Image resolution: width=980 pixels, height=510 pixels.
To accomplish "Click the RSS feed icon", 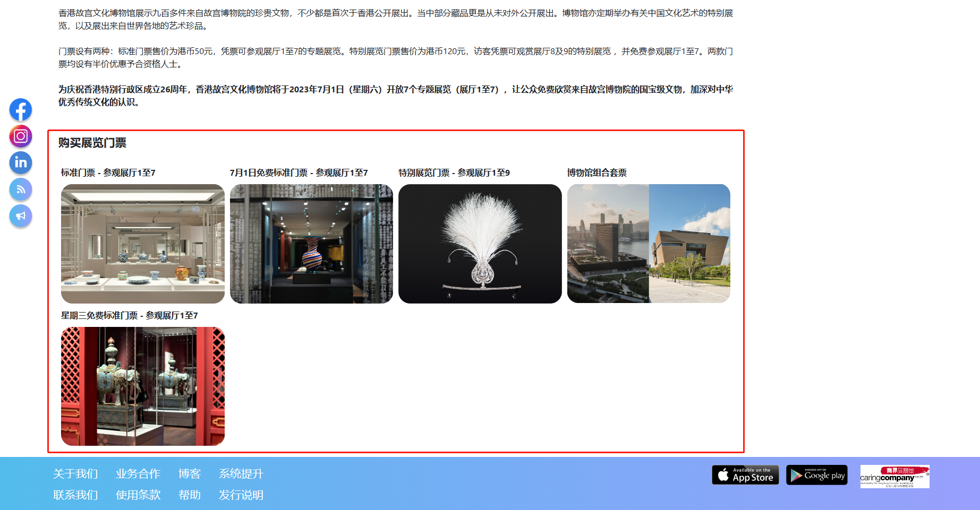I will [x=21, y=189].
